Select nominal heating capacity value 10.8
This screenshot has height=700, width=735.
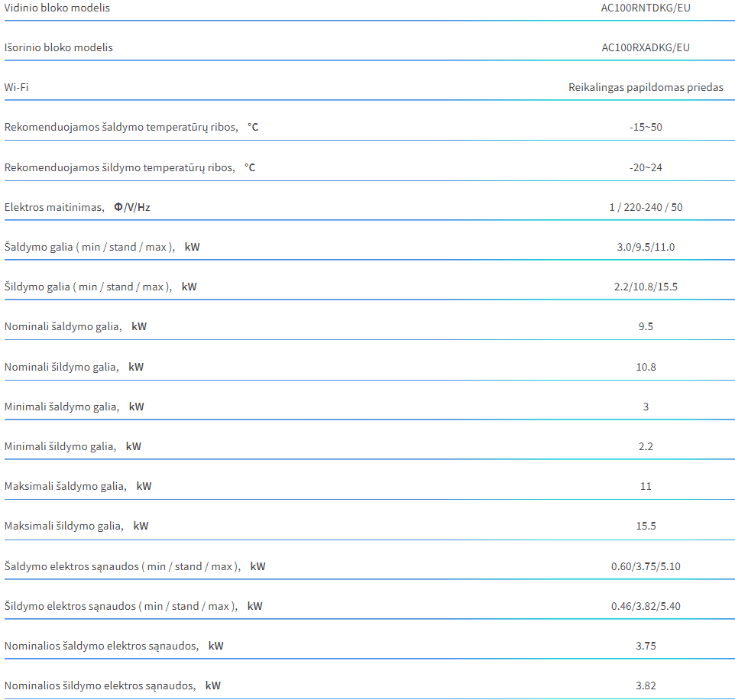(x=646, y=368)
